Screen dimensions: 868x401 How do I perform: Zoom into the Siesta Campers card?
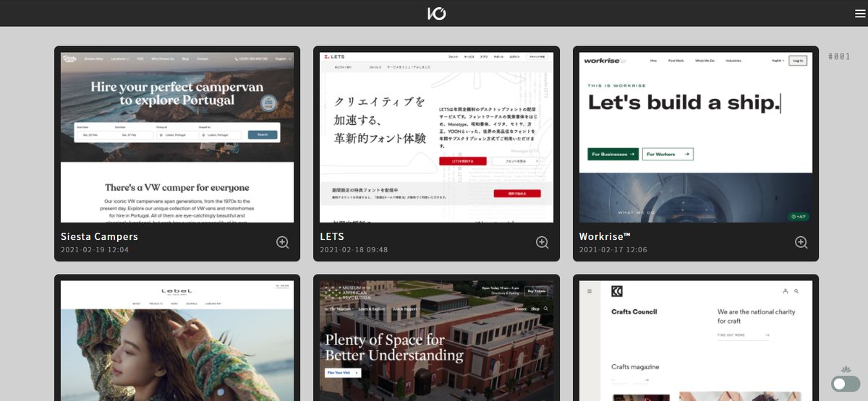coord(283,243)
